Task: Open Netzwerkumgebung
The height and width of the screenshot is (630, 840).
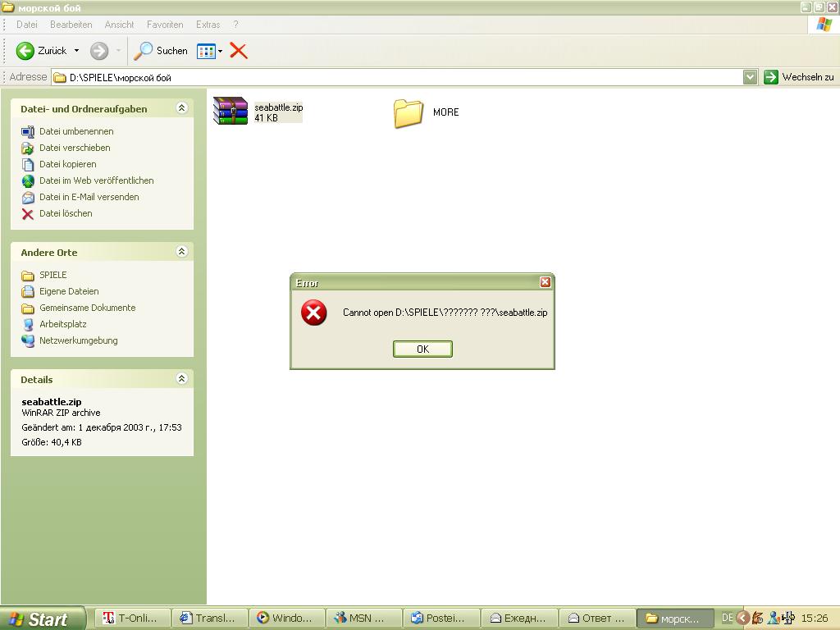Action: click(78, 340)
